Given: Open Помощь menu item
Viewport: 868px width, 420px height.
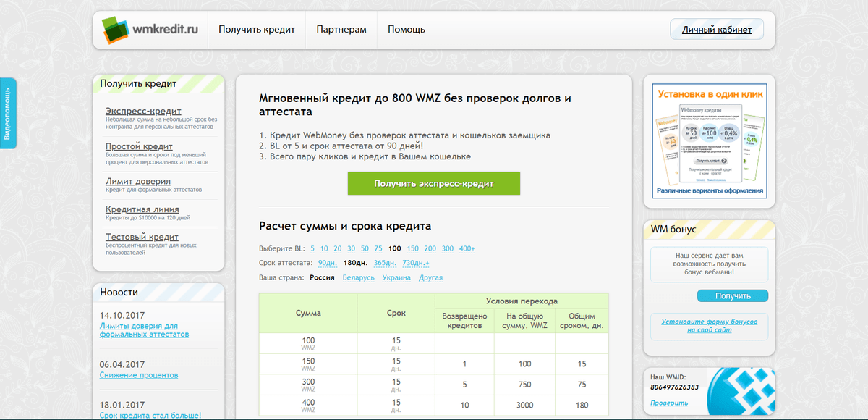Looking at the screenshot, I should [407, 30].
